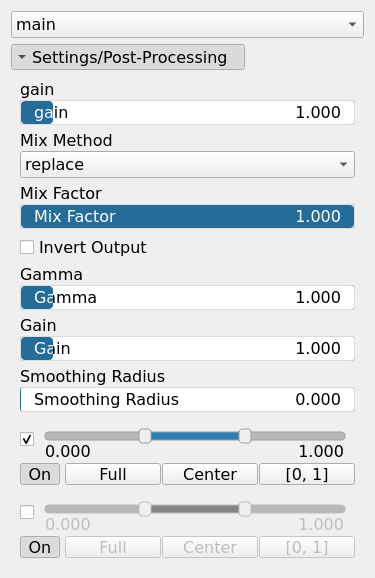This screenshot has width=375, height=578.
Task: Toggle the second On button
Action: pyautogui.click(x=40, y=547)
